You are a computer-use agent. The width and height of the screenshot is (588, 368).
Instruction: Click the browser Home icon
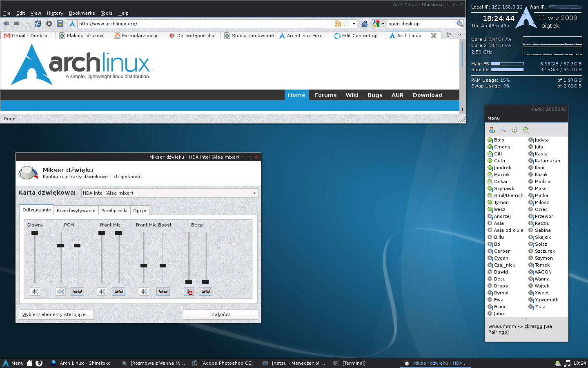365,24
